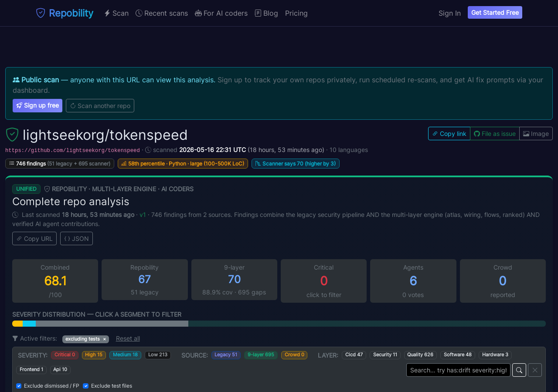Click File as issue button
The height and width of the screenshot is (392, 558).
tap(495, 134)
